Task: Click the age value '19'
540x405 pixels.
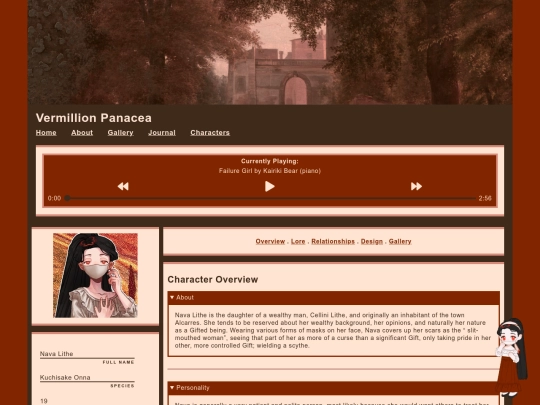Action: [44, 401]
